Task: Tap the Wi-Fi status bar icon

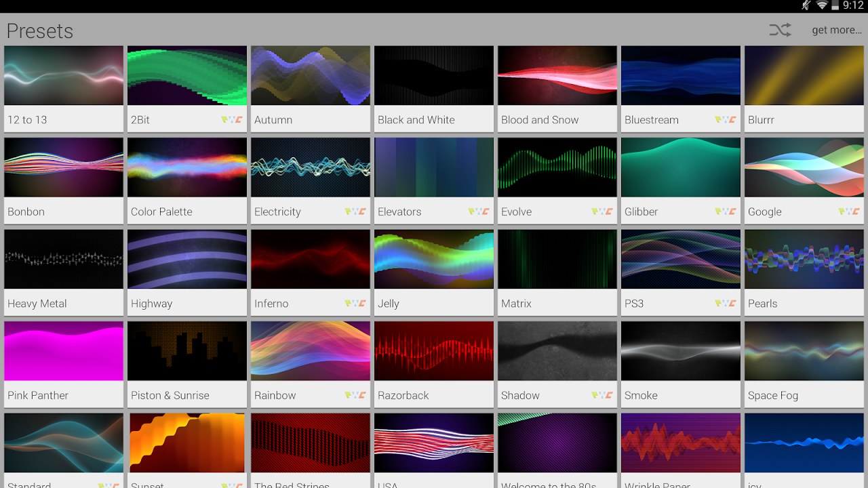Action: [822, 5]
